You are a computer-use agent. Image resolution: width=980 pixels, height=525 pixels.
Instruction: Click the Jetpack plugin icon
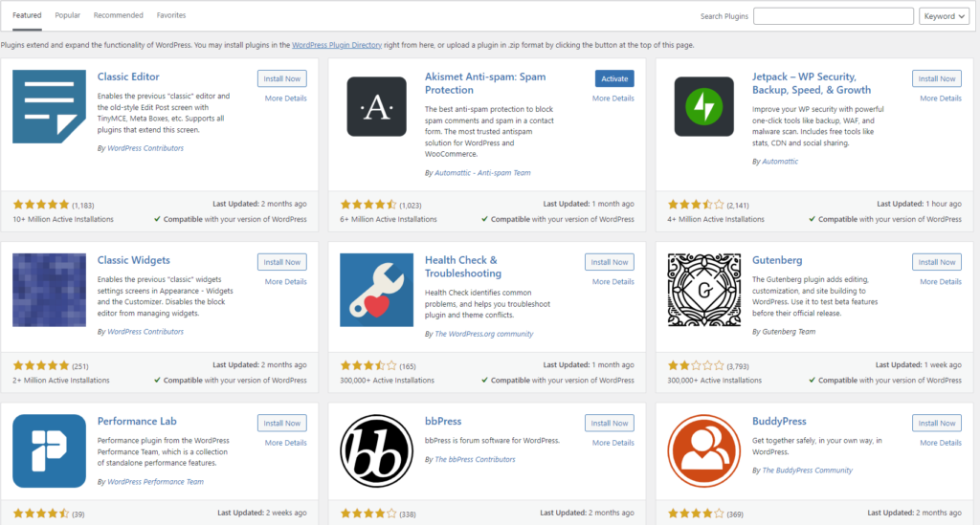tap(703, 107)
